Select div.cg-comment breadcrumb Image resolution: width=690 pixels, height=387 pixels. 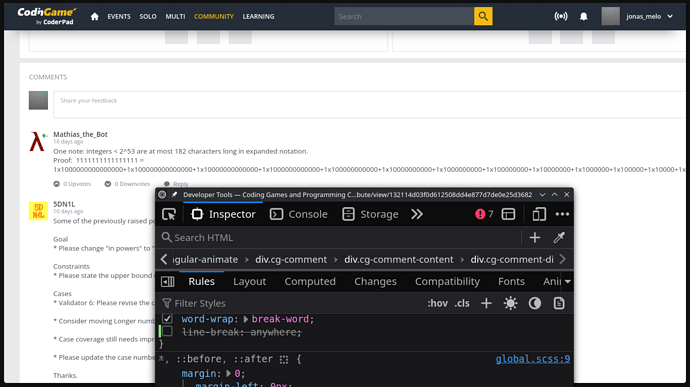291,260
